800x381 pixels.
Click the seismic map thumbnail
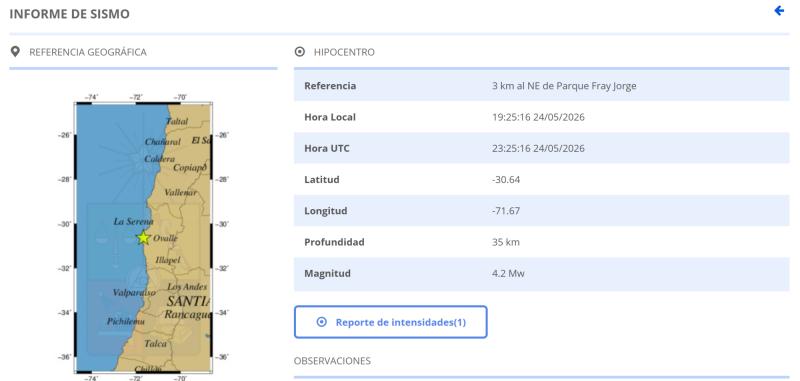(143, 237)
